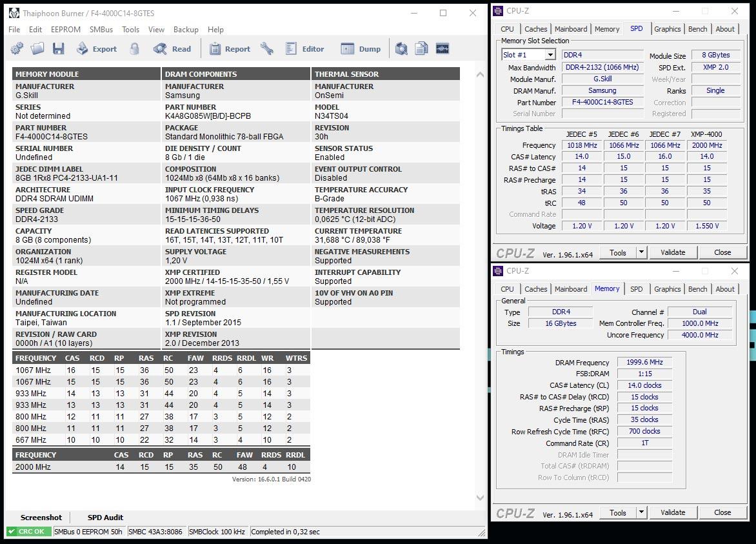This screenshot has width=756, height=544.
Task: Select the Mainboard tab in lower CPU-Z
Action: click(571, 289)
